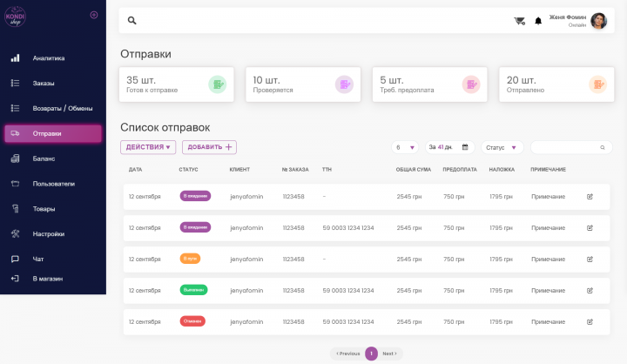Edit the red Отменен status row
627x364 pixels.
click(590, 321)
